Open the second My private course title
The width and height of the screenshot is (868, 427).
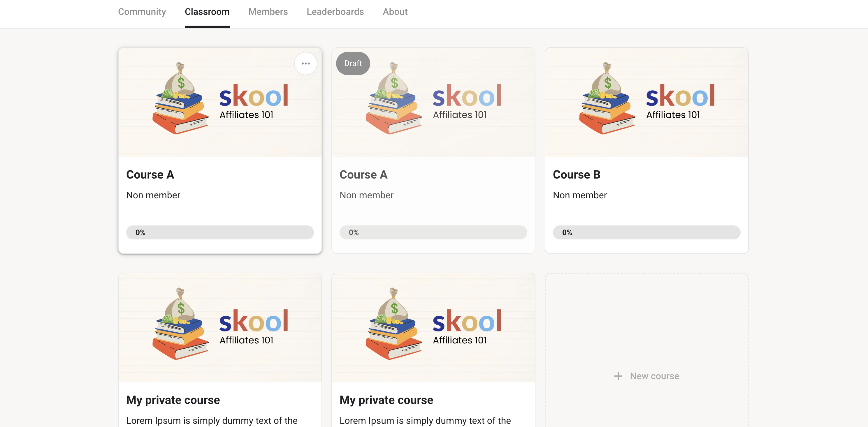click(x=386, y=400)
